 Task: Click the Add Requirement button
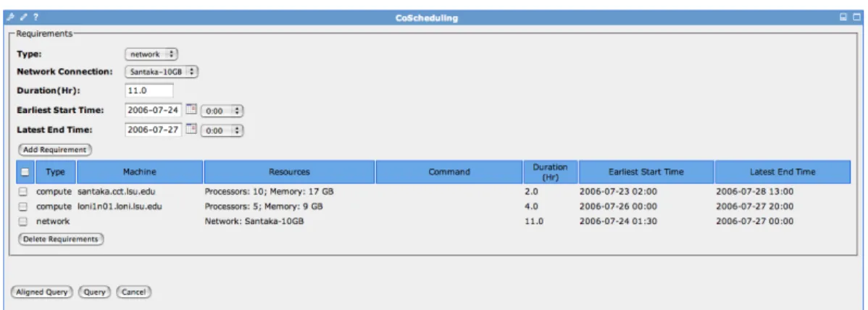pos(55,149)
